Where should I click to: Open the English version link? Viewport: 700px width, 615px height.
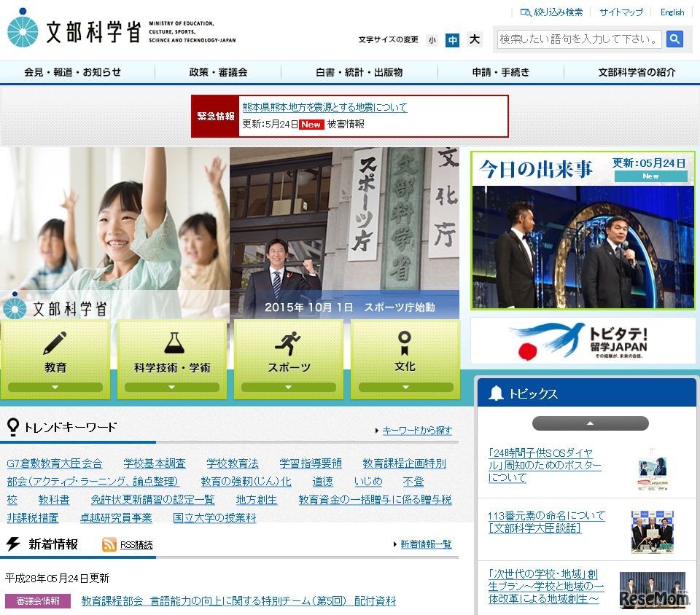(672, 12)
